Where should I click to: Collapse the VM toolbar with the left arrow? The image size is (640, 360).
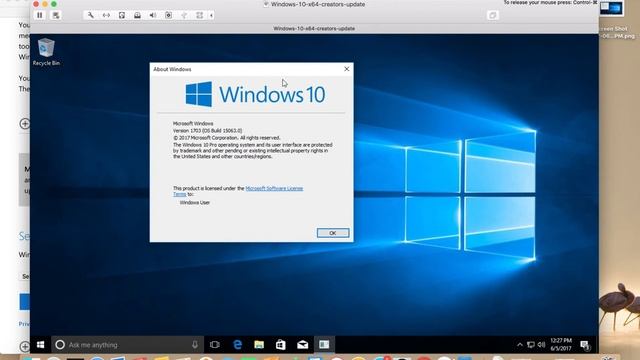coord(211,16)
